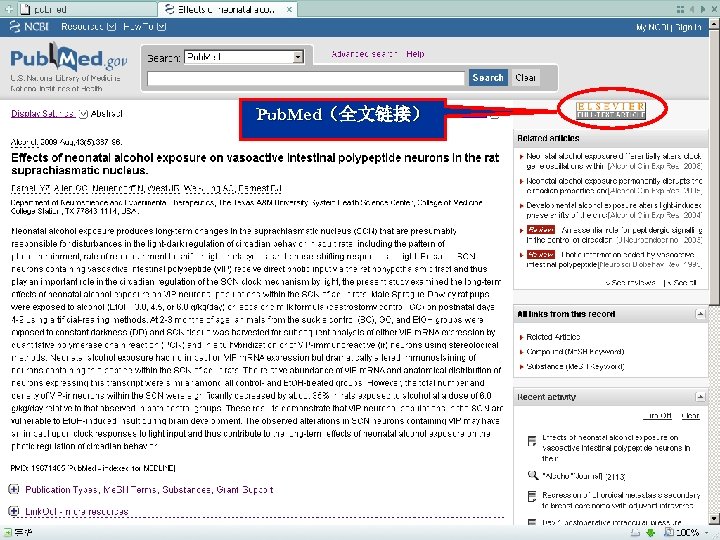Click Turn Off in Recent activity

point(658,416)
